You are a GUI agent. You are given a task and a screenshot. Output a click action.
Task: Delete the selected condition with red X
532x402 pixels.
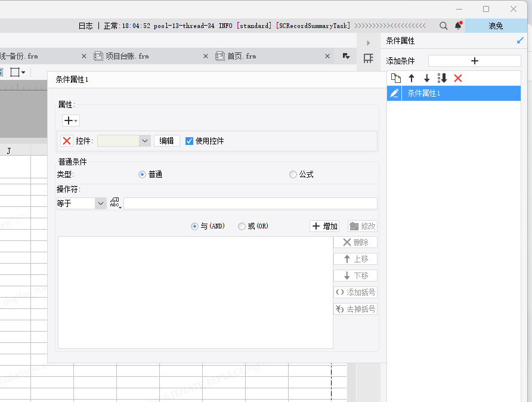(x=457, y=78)
